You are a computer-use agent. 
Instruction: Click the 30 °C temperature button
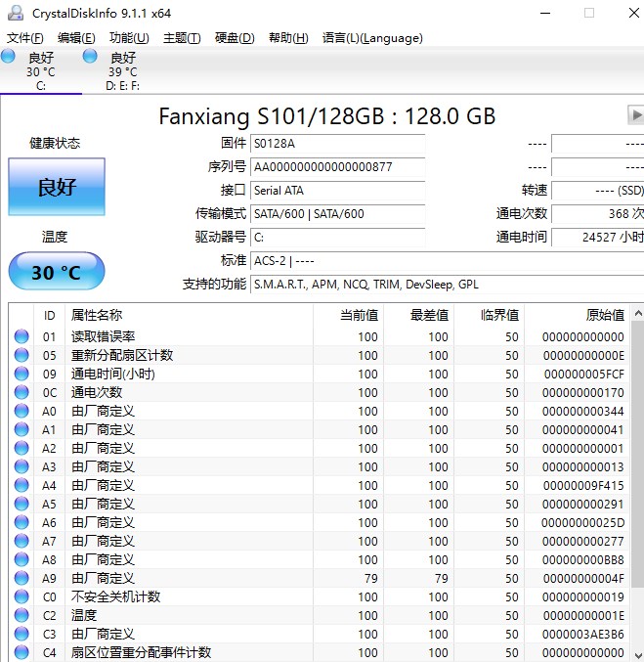pos(57,272)
